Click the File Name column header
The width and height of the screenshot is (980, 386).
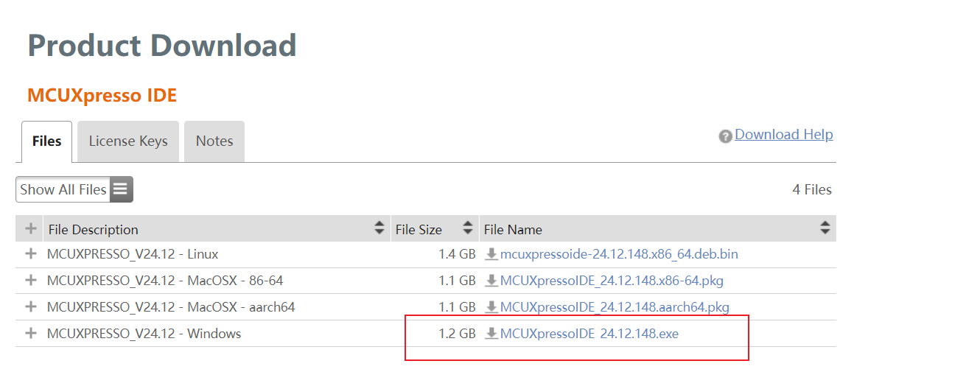click(x=657, y=229)
